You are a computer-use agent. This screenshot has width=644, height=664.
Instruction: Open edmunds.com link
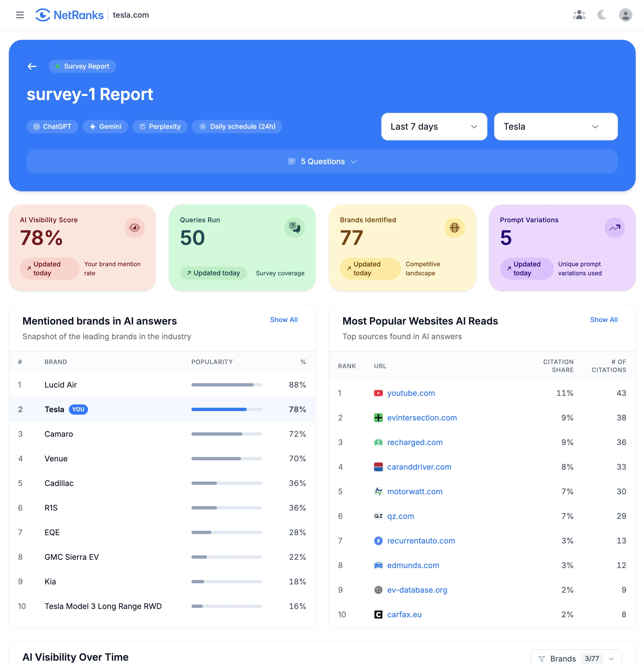[x=413, y=565]
